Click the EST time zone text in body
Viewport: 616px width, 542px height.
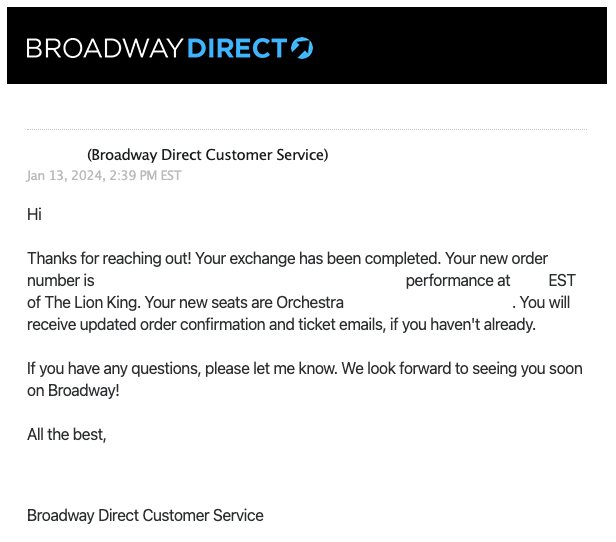562,280
